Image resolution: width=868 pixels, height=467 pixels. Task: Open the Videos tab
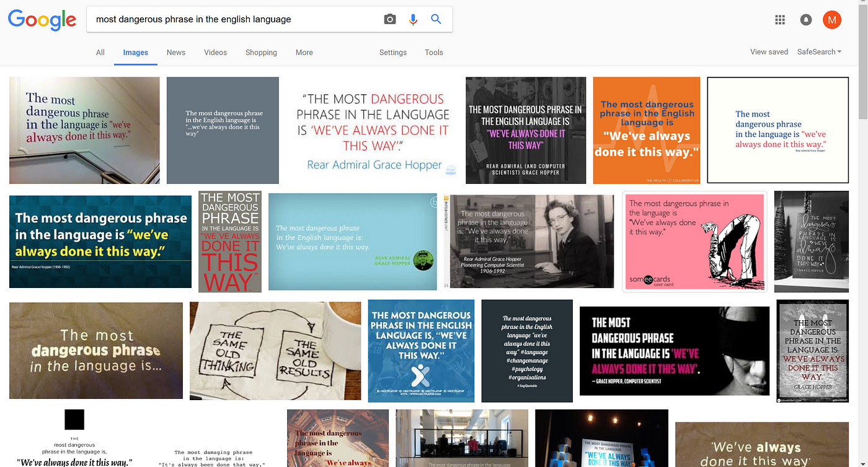click(x=215, y=53)
